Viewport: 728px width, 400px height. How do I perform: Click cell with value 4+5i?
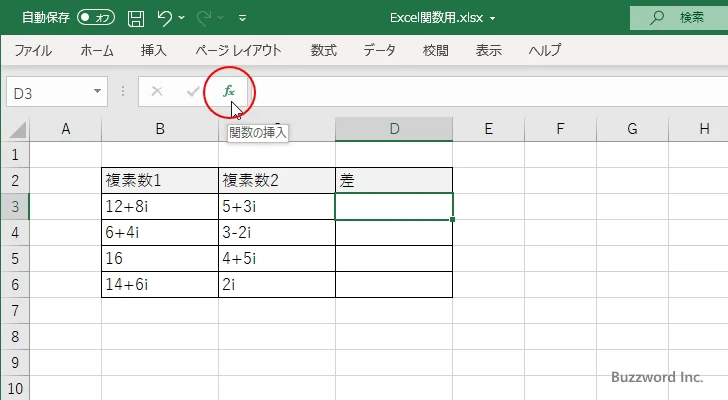coord(277,258)
